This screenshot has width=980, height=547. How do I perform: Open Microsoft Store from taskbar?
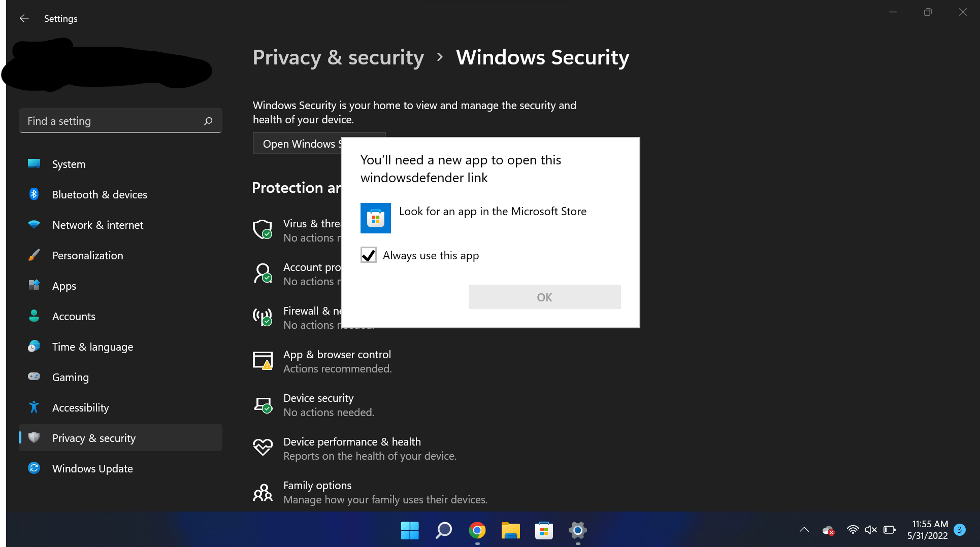[x=544, y=530]
